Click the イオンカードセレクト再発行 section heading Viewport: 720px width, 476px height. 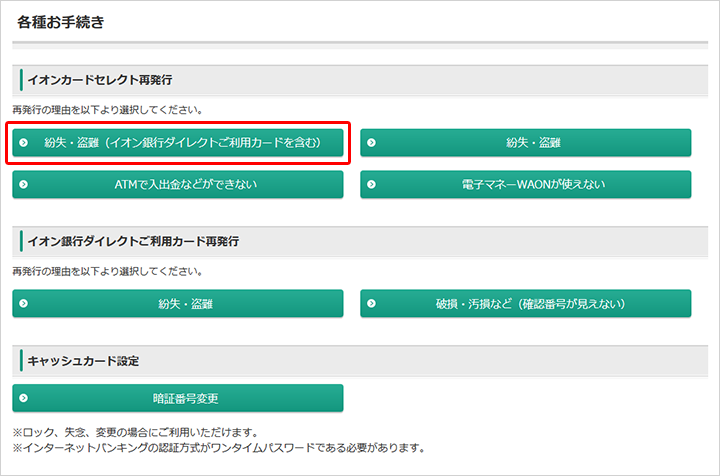tap(100, 80)
